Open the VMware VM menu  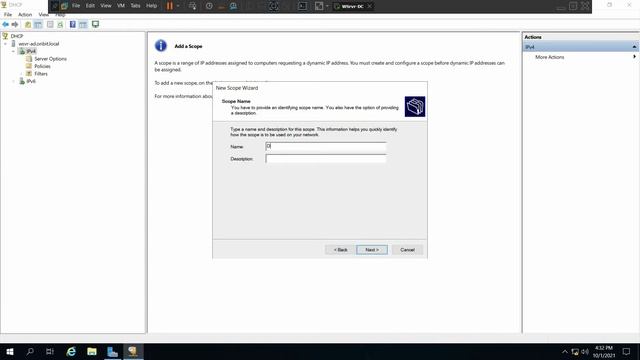tap(121, 6)
